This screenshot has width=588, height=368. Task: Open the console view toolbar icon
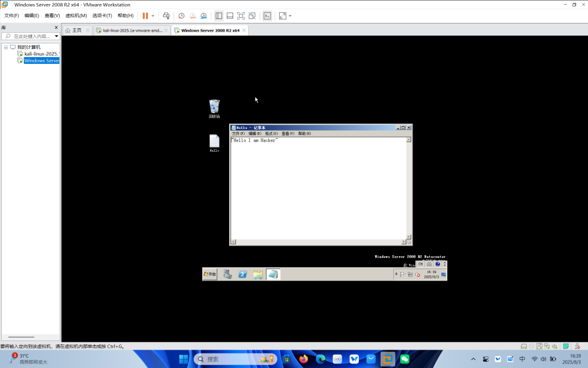coord(267,16)
